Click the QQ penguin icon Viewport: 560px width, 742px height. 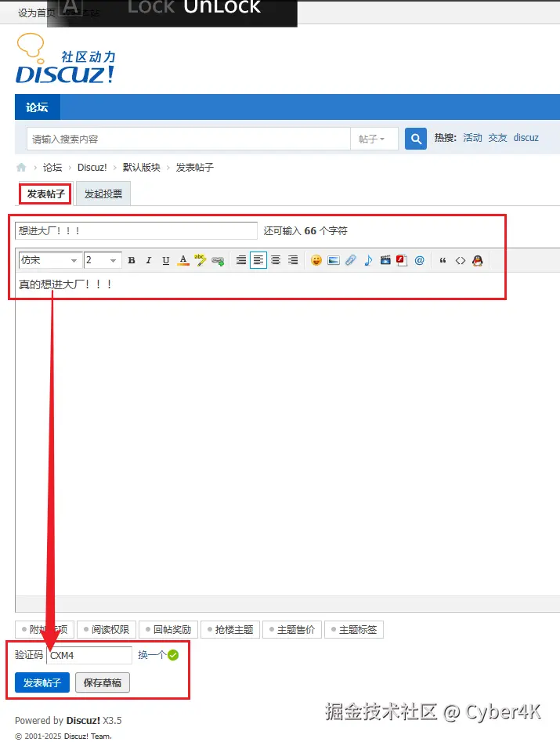click(x=478, y=260)
